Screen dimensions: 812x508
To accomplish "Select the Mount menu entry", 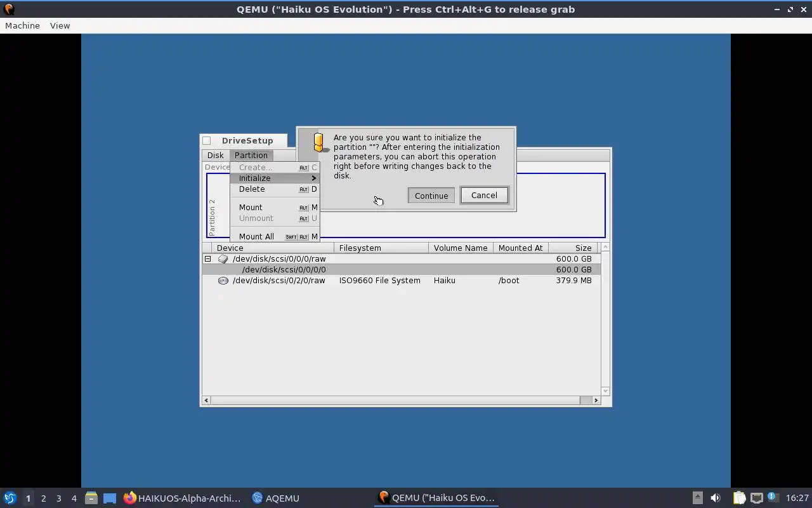I will coord(275,207).
